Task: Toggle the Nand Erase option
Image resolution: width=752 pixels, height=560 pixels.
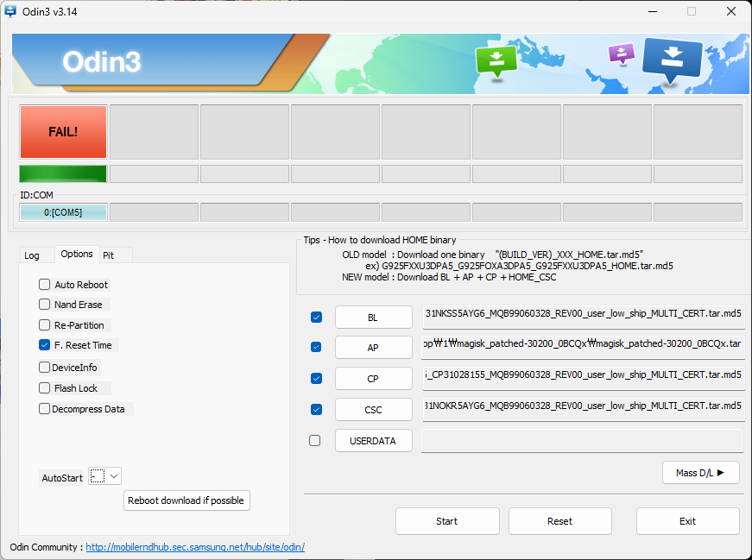Action: coord(45,305)
